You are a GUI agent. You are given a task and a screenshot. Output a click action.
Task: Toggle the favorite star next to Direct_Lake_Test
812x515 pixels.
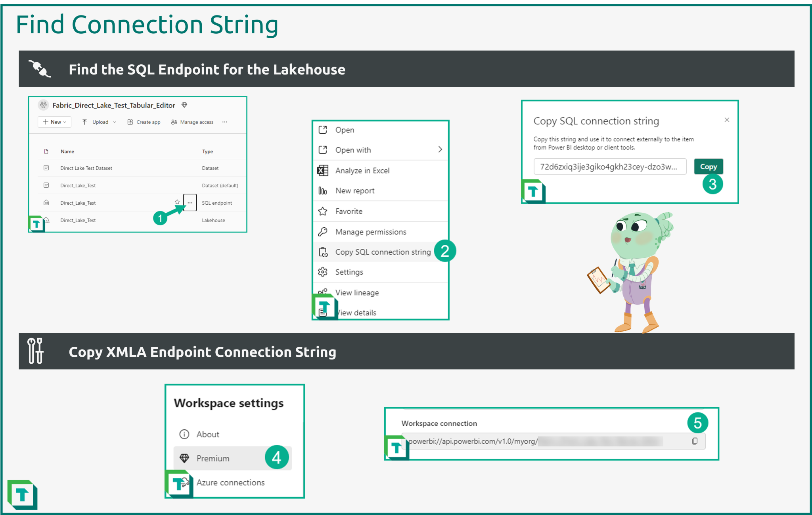pos(177,202)
